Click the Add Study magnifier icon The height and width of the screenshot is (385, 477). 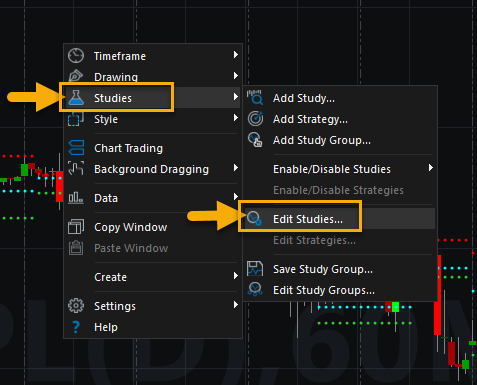pyautogui.click(x=255, y=97)
